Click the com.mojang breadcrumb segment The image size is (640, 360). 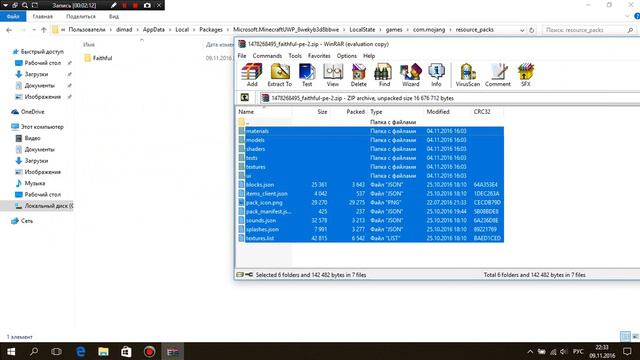(x=429, y=30)
